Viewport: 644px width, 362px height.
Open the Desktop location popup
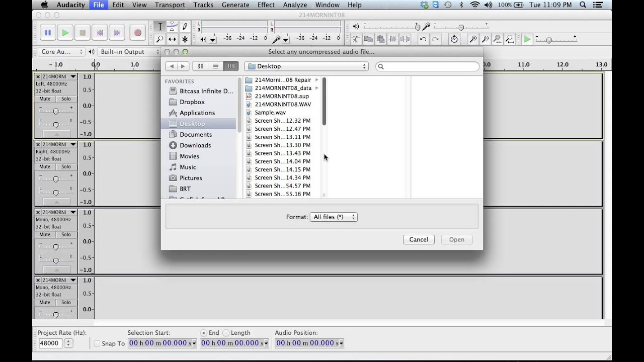[x=306, y=66]
